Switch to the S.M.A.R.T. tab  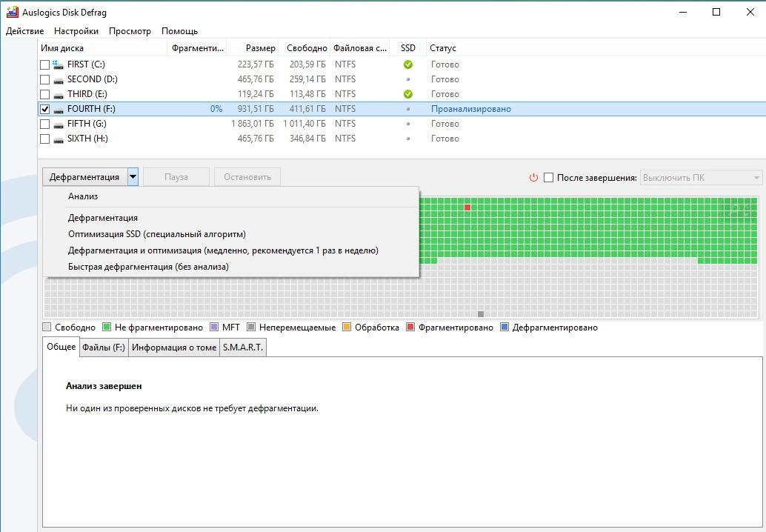[243, 348]
